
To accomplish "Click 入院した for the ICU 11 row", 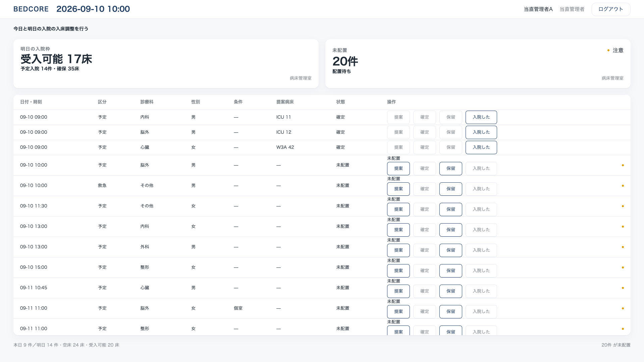I will [481, 117].
